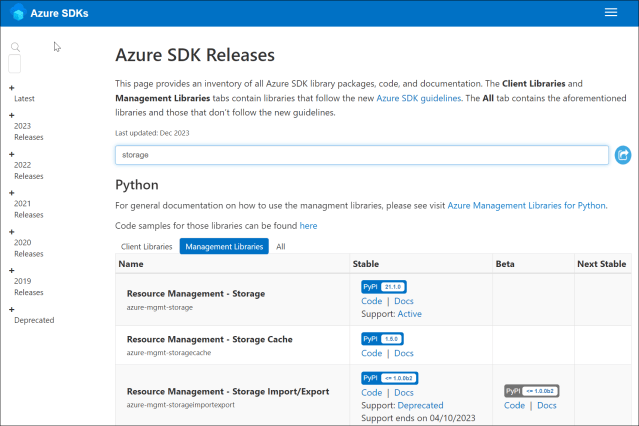Open stable Code link for Storage Import/Export
Viewport: 639px width, 426px height.
[372, 393]
